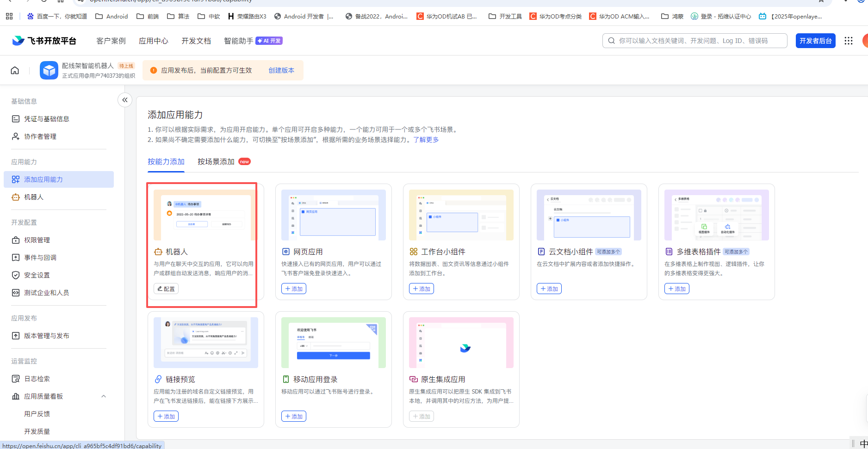868x449 pixels.
Task: Click the 添加应用能力 sidebar icon
Action: coord(16,179)
